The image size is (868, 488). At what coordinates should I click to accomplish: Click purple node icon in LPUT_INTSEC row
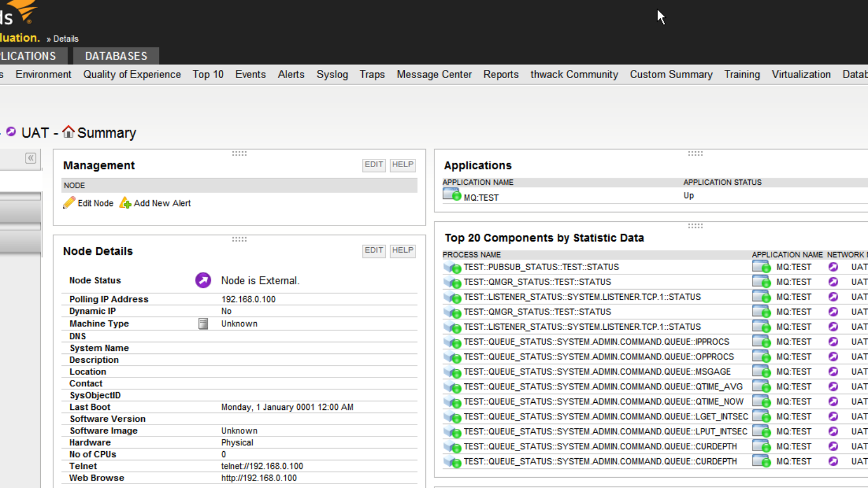point(833,432)
